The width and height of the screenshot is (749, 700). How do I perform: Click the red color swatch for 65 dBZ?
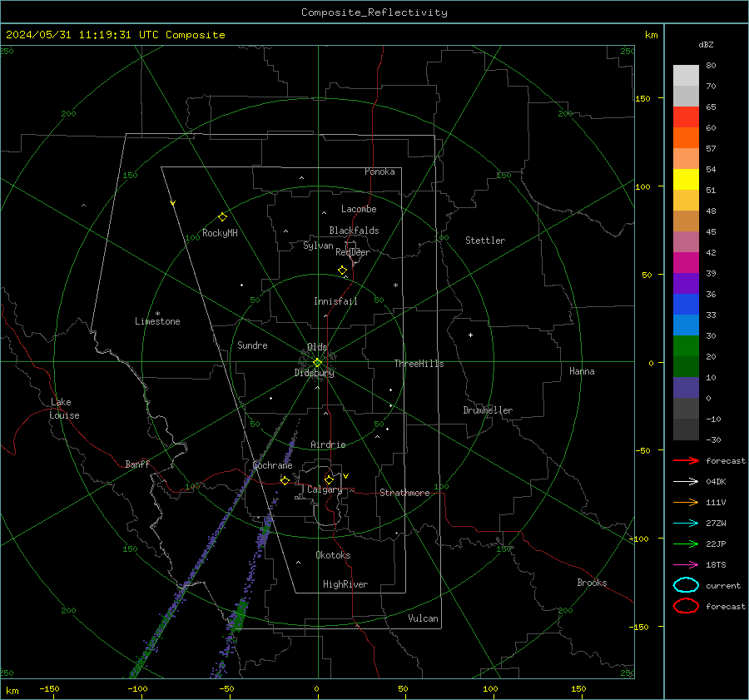tap(686, 117)
